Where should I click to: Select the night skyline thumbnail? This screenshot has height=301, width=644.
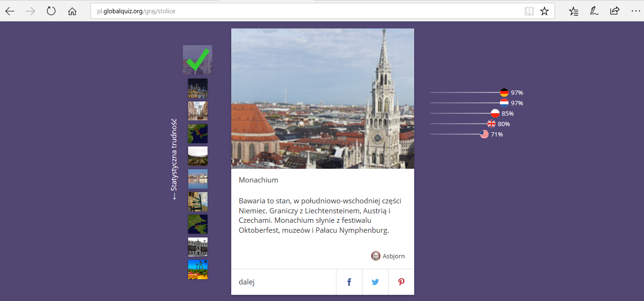click(198, 89)
